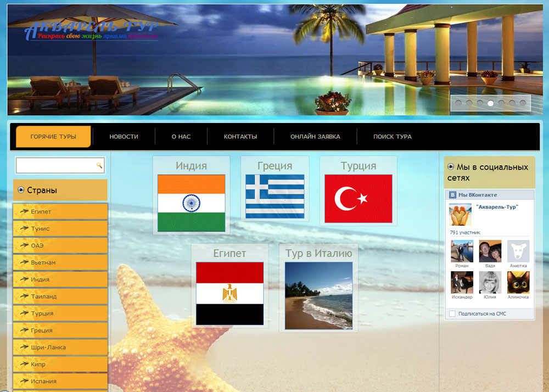Click the search magnifier icon
Image resolution: width=549 pixels, height=392 pixels.
tap(99, 165)
